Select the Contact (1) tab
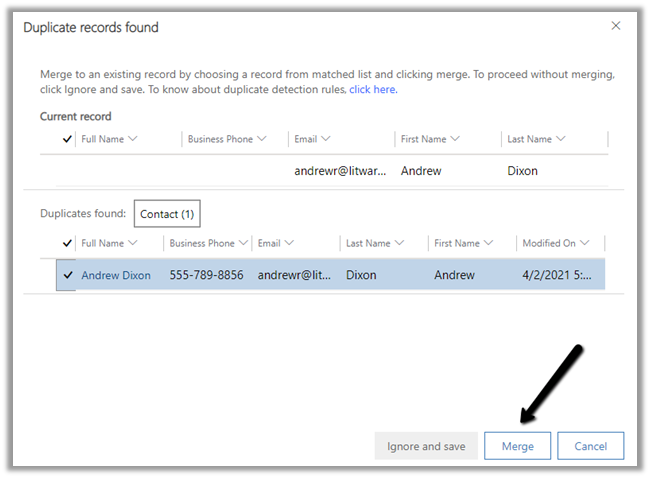 pyautogui.click(x=168, y=214)
